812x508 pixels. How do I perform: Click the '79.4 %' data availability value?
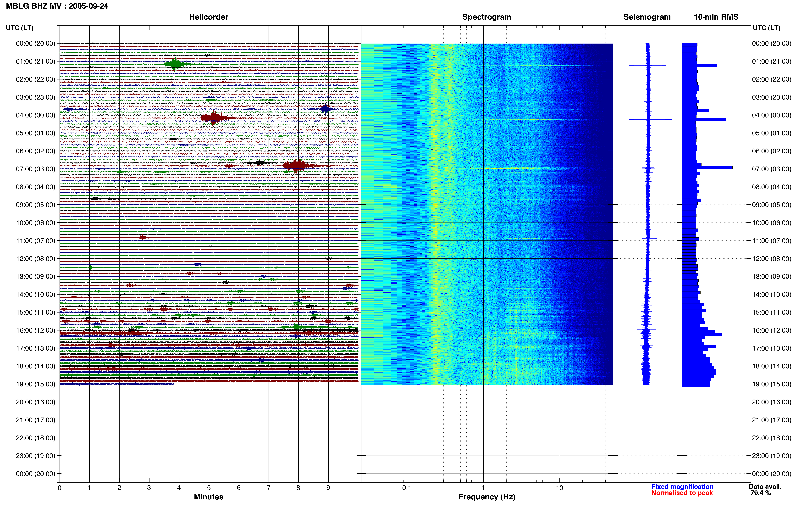tap(761, 493)
